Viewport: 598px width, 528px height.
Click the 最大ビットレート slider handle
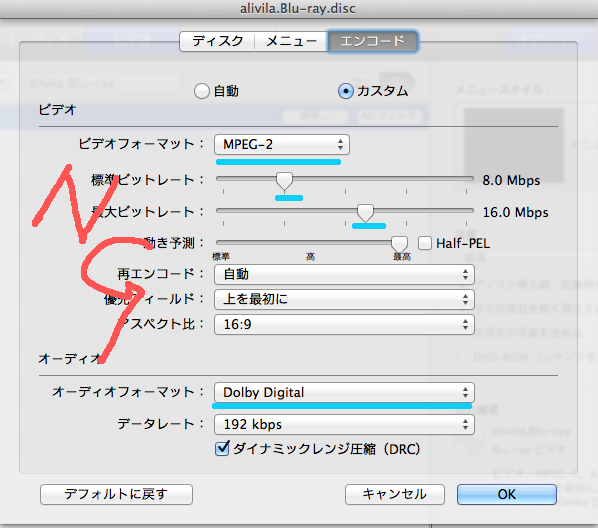pyautogui.click(x=365, y=213)
